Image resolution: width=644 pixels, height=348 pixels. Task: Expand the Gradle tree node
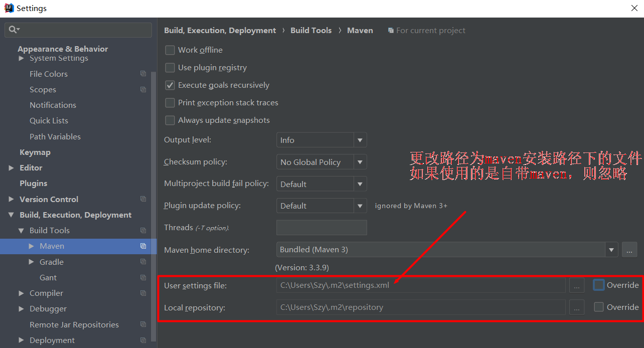point(31,262)
